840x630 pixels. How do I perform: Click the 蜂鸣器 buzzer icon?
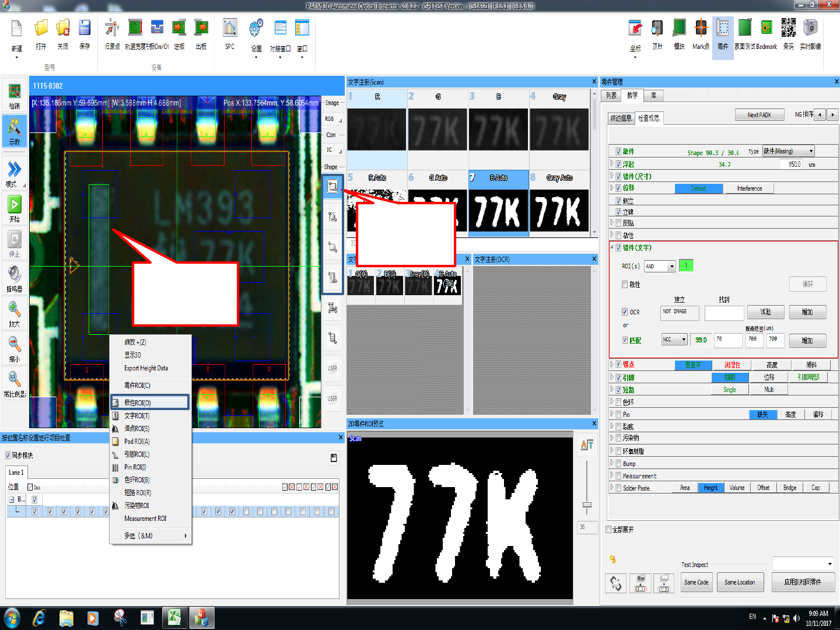click(x=15, y=278)
